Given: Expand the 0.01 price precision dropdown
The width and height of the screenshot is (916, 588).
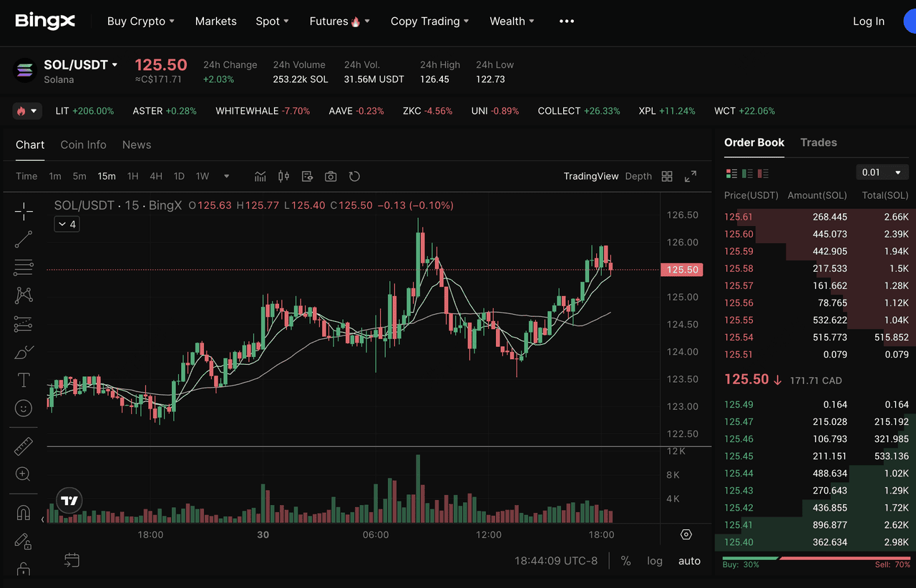Looking at the screenshot, I should coord(882,172).
